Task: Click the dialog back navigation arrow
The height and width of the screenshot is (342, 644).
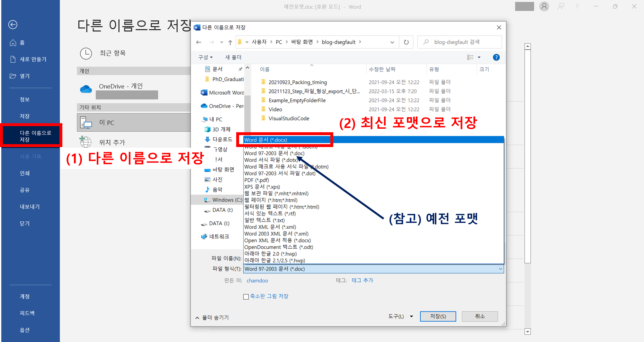Action: [199, 42]
